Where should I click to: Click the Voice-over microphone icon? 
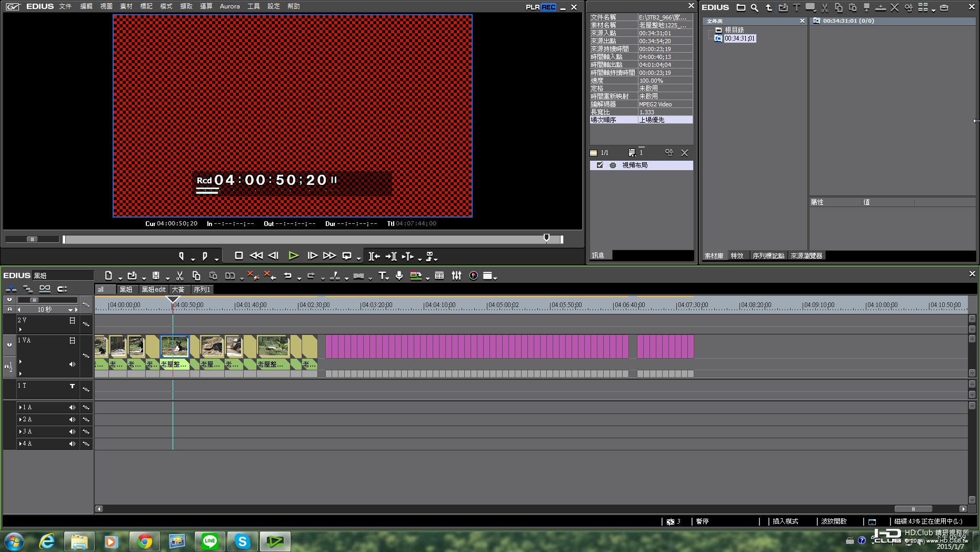399,275
